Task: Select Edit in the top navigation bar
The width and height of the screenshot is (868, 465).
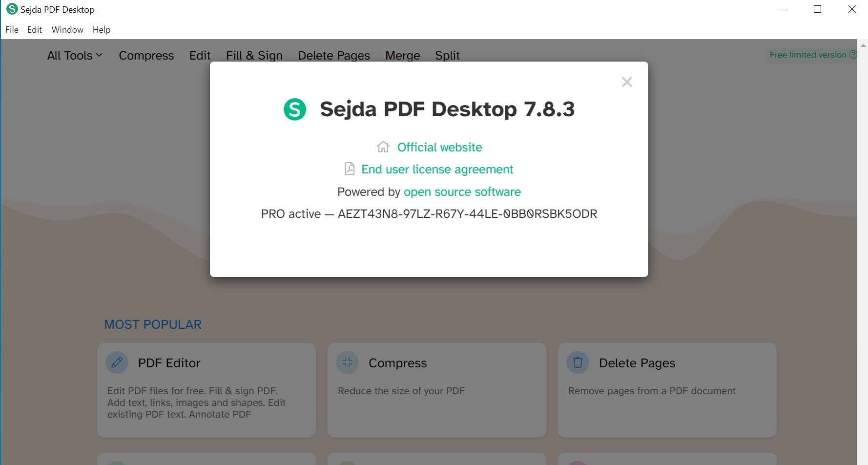Action: click(x=200, y=56)
